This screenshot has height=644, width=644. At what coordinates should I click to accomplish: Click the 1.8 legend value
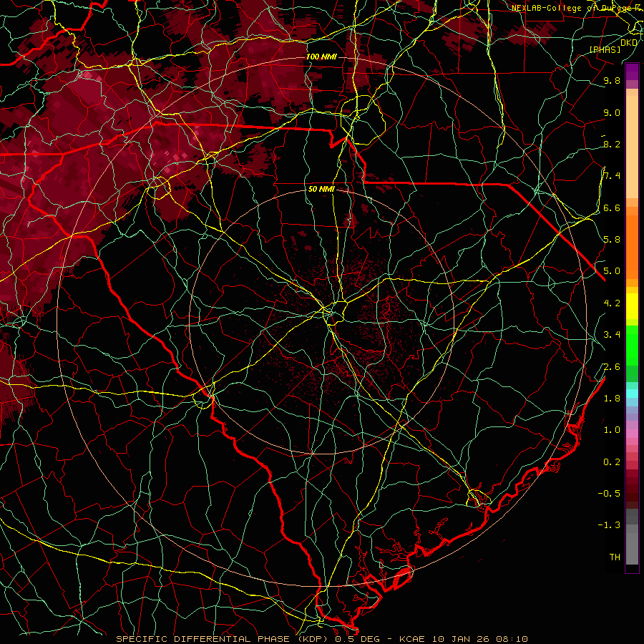(612, 399)
